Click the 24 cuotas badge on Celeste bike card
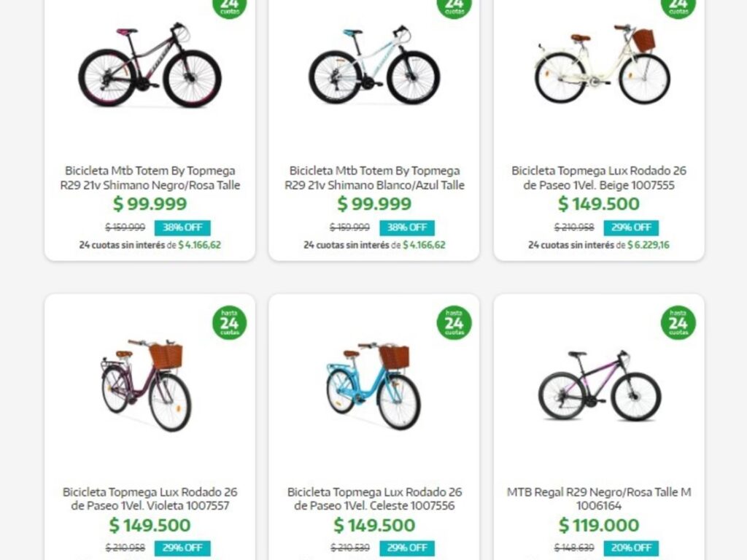This screenshot has height=560, width=747. [x=454, y=322]
